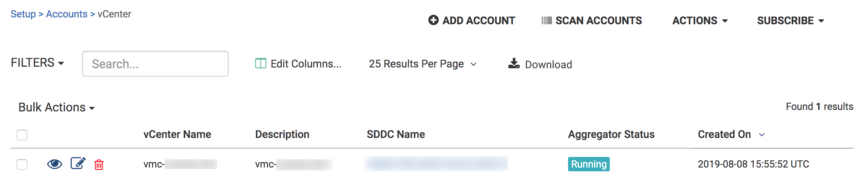The width and height of the screenshot is (868, 188).
Task: Click the pencil edit icon in the row
Action: (78, 164)
